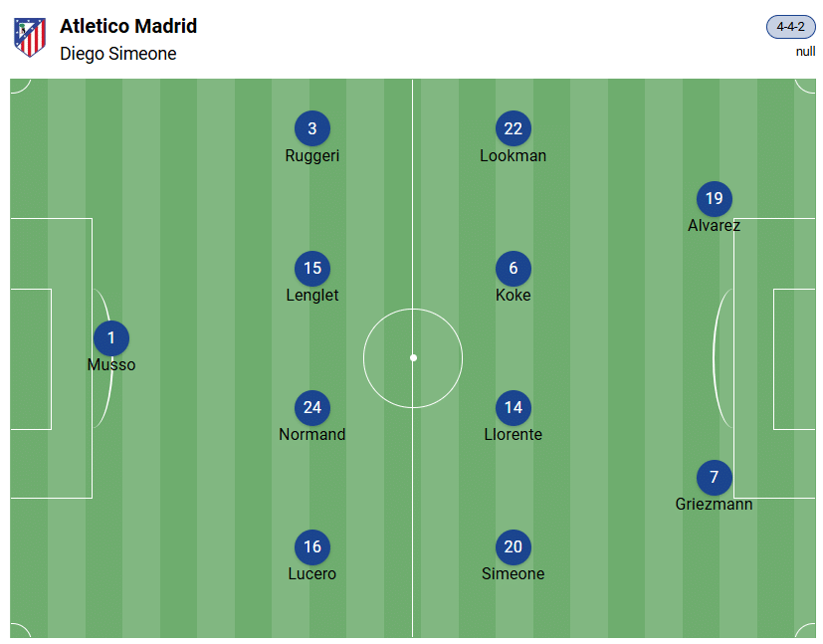Click Ruggeri's number 3 player circle
823x644 pixels.
[312, 128]
